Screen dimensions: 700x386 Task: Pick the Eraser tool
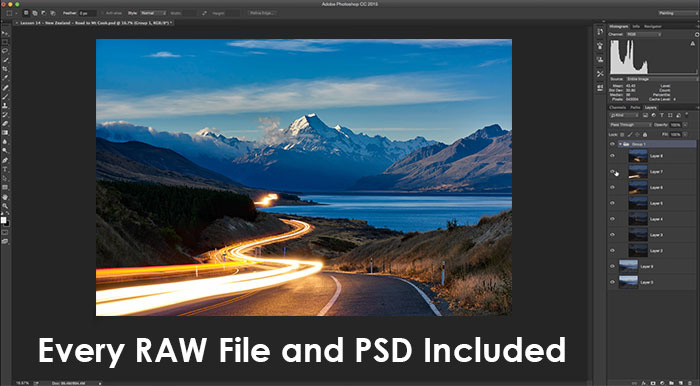[x=5, y=124]
